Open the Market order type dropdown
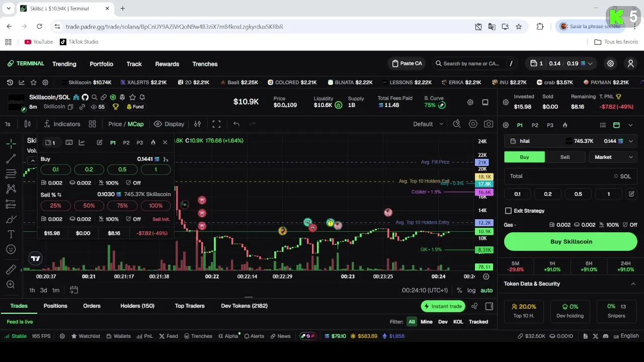Viewport: 644px width, 362px height. click(x=612, y=157)
